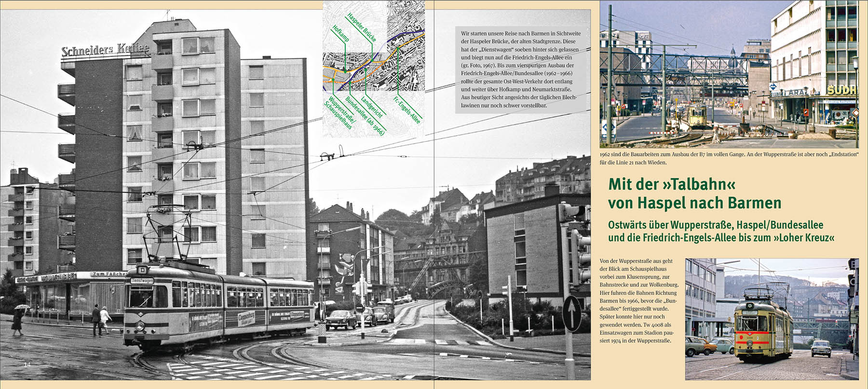Screen dimensions: 868x389
Task: Click the 'Hofkamp' map label
Action: [x=341, y=33]
